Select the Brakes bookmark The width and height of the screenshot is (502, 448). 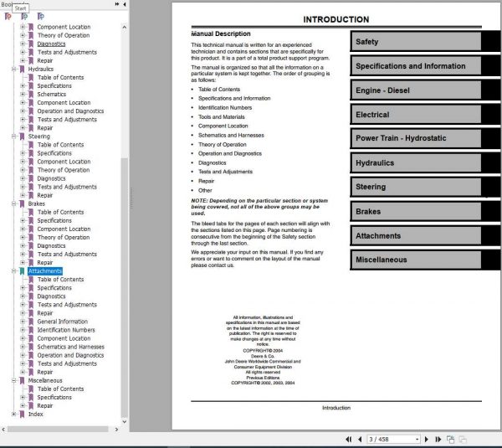(x=37, y=203)
